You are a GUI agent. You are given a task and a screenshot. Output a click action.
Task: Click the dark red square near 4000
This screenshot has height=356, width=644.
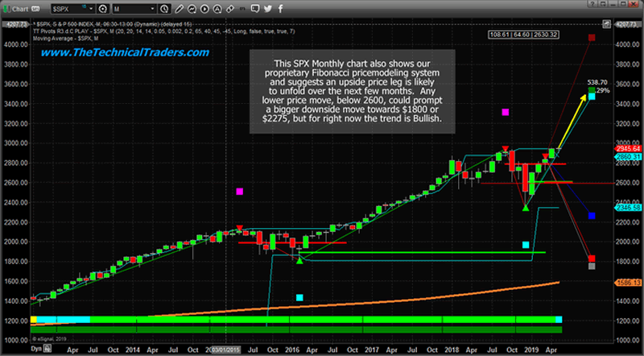tap(592, 38)
